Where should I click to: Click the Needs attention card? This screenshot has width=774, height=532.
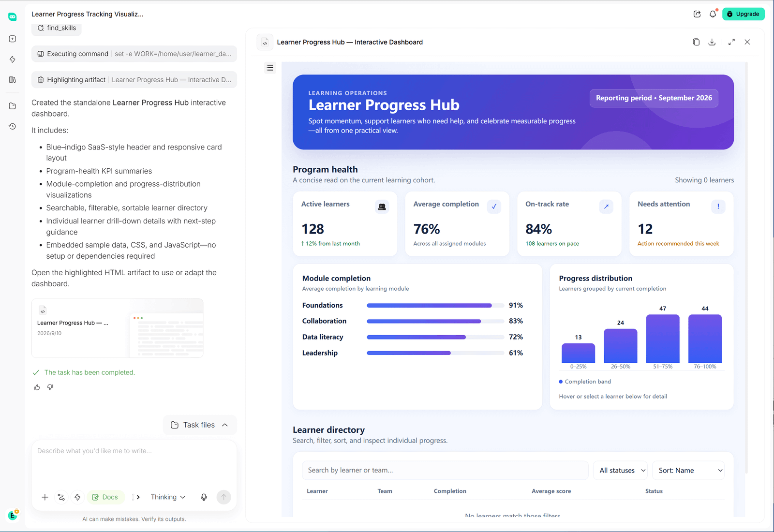click(x=682, y=224)
